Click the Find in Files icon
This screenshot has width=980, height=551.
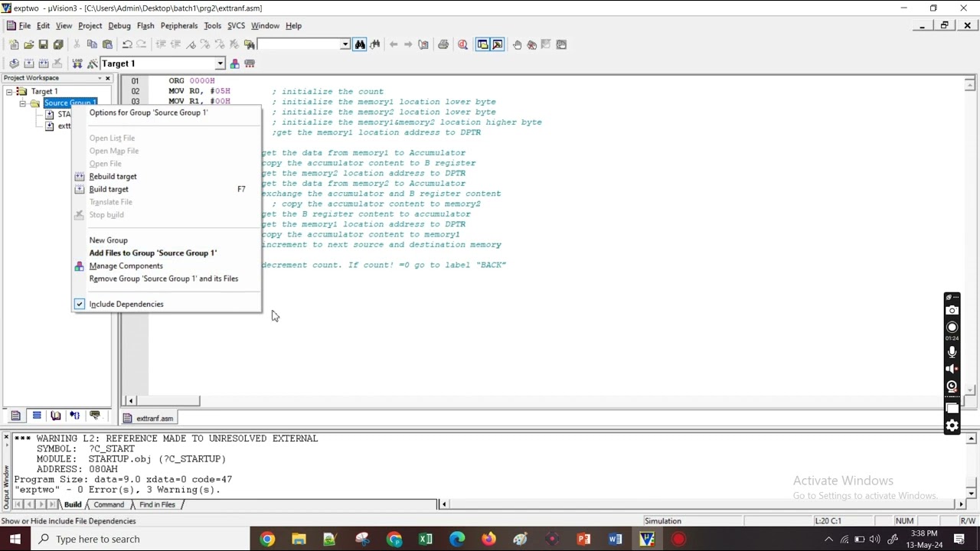click(250, 44)
